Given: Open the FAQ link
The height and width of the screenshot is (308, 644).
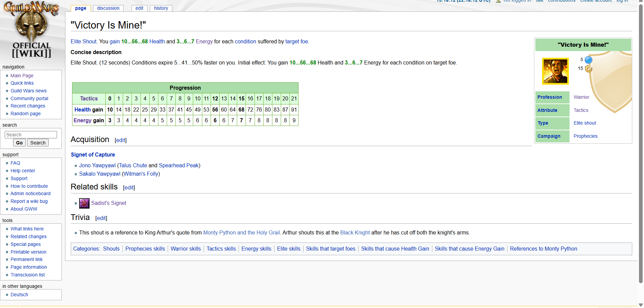Looking at the screenshot, I should (x=15, y=163).
